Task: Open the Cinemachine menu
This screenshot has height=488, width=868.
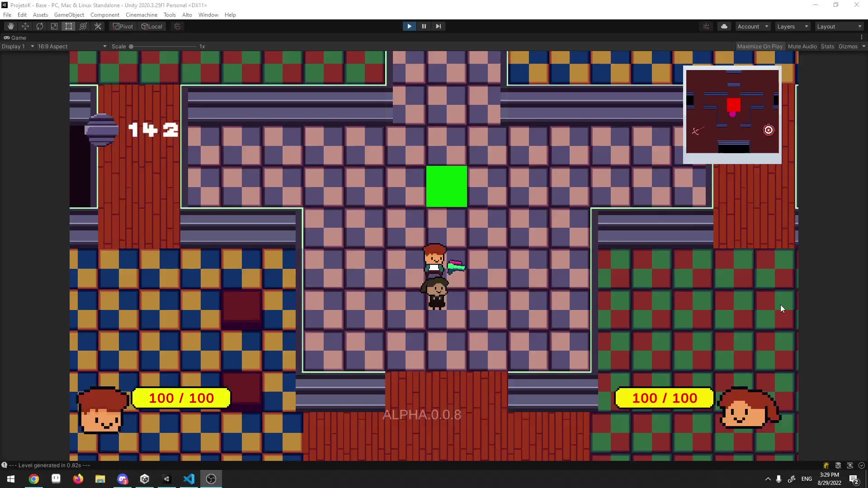Action: coord(142,14)
